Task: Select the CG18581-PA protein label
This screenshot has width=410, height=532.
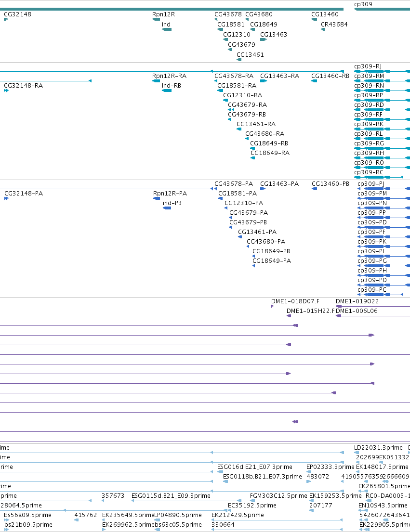Action: click(237, 194)
